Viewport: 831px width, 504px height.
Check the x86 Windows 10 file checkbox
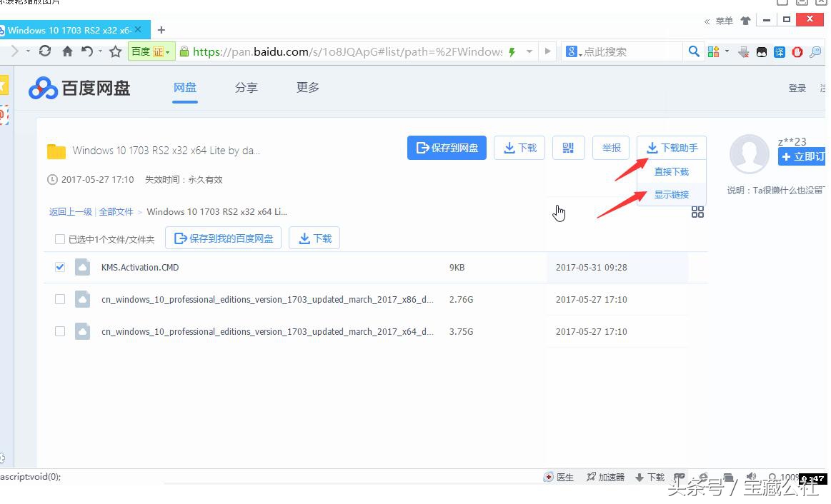60,299
